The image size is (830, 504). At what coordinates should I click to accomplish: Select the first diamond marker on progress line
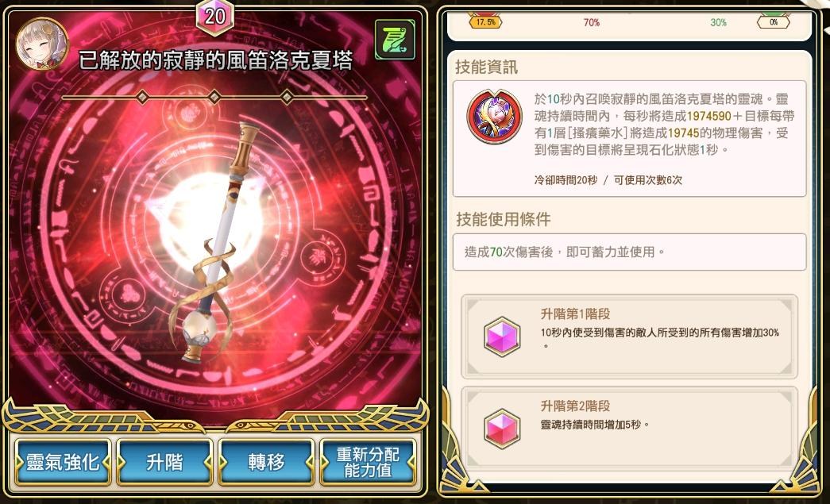(x=142, y=98)
